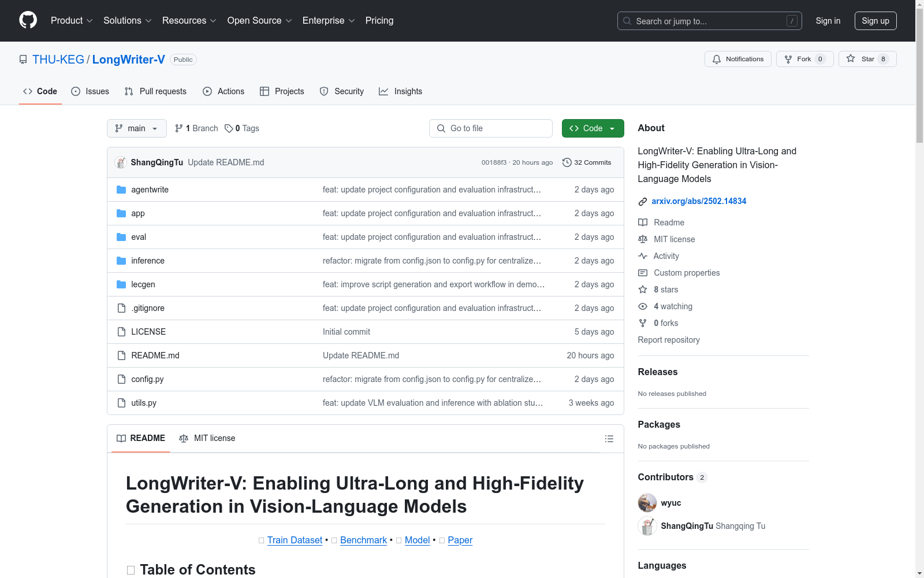
Task: Click the tag icon beside 0 Tags
Action: click(229, 128)
